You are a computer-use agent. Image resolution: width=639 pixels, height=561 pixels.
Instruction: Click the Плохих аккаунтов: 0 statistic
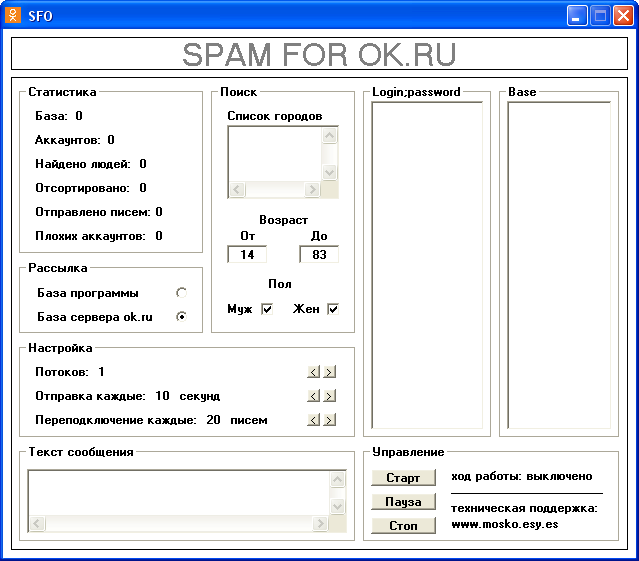(99, 236)
